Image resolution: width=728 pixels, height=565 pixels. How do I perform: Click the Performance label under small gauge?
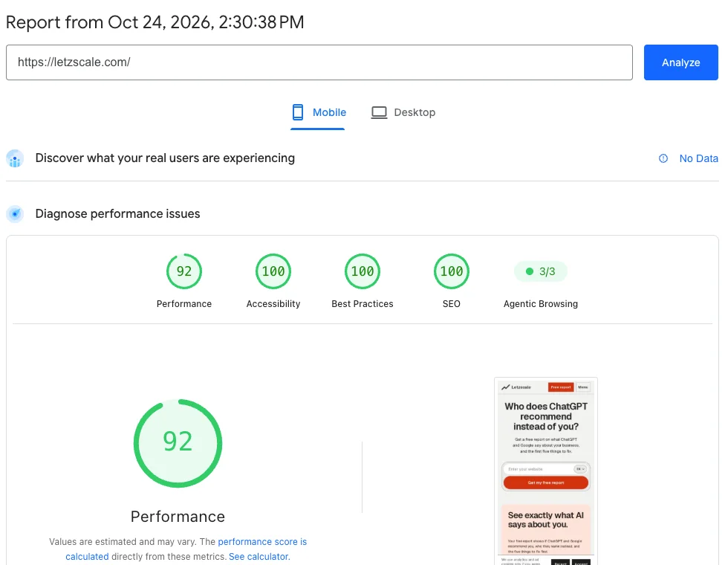(184, 304)
